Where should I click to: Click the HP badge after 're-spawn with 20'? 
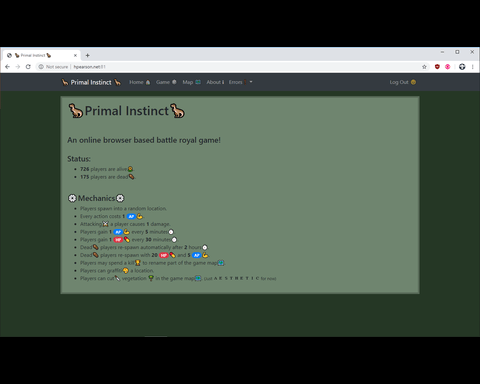pos(164,255)
